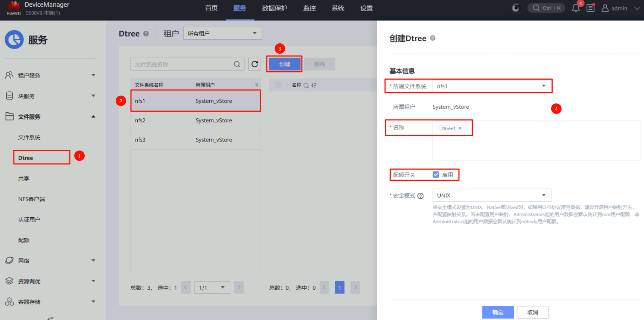Screen dimensions: 644x320
Task: Click the search icon in 名称 column header
Action: click(x=306, y=85)
